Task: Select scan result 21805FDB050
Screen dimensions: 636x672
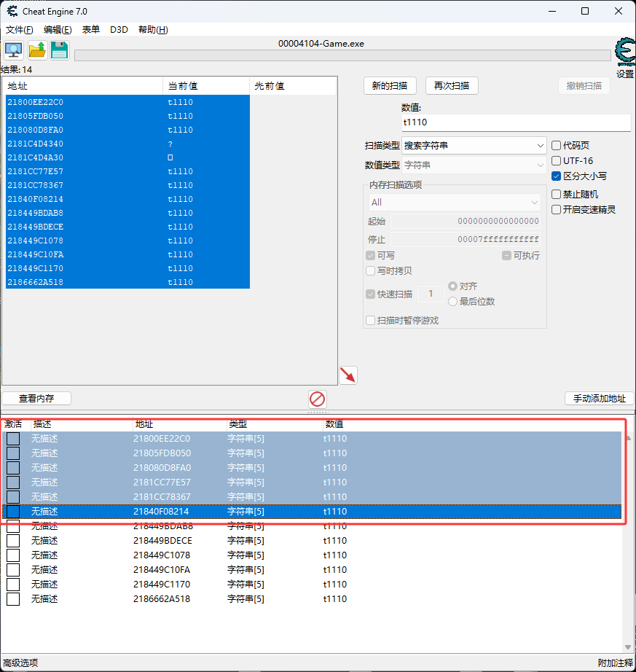Action: click(x=127, y=116)
